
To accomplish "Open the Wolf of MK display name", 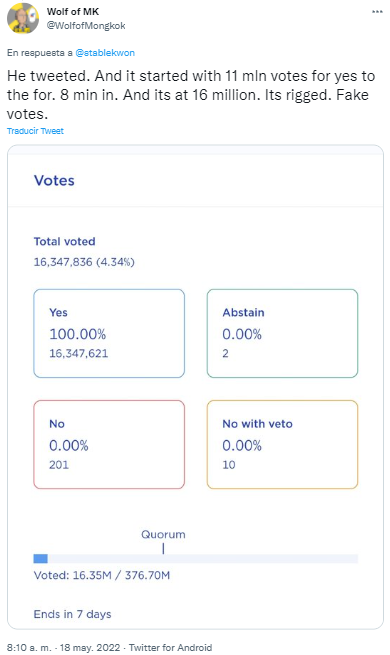I will 73,11.
